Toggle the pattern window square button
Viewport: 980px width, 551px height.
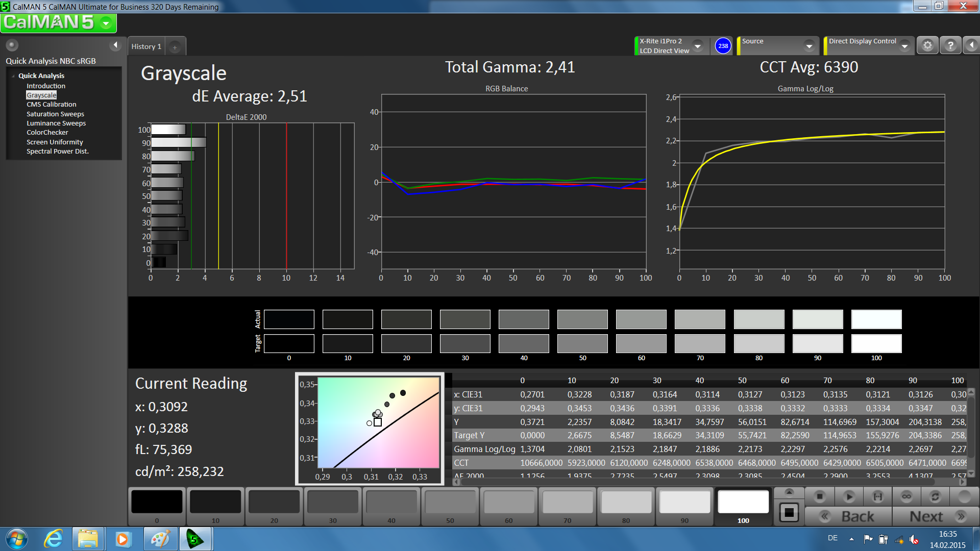coord(789,512)
